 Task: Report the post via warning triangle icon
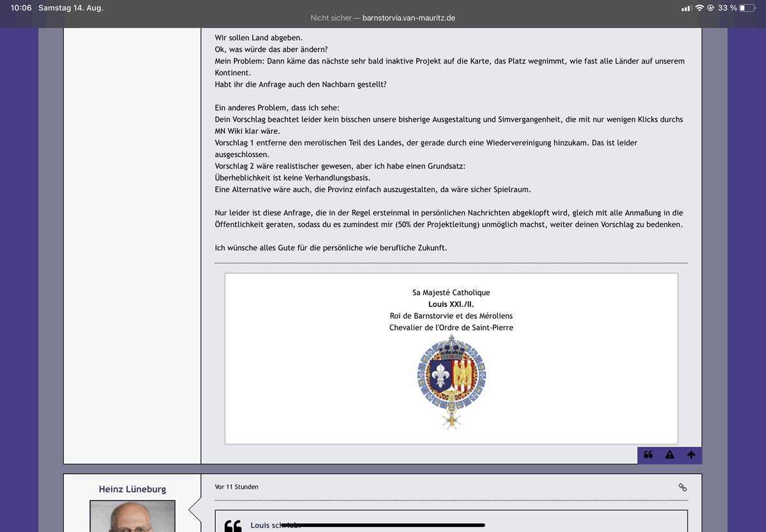pos(670,455)
